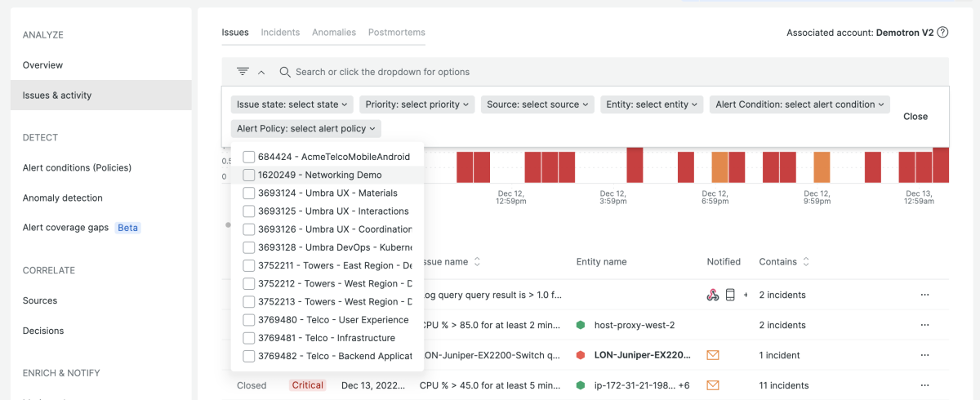The width and height of the screenshot is (980, 400).
Task: Open the ellipsis menu for the 11 incidents row
Action: tap(924, 385)
